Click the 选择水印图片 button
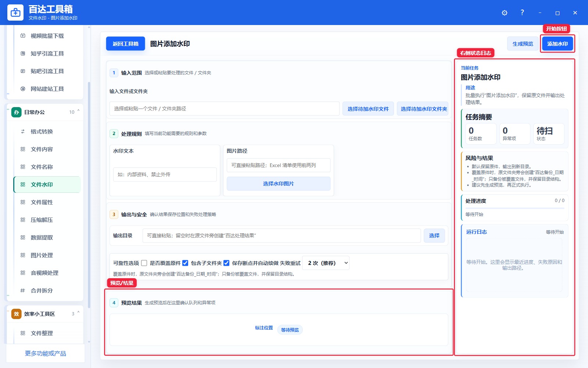 pyautogui.click(x=279, y=184)
